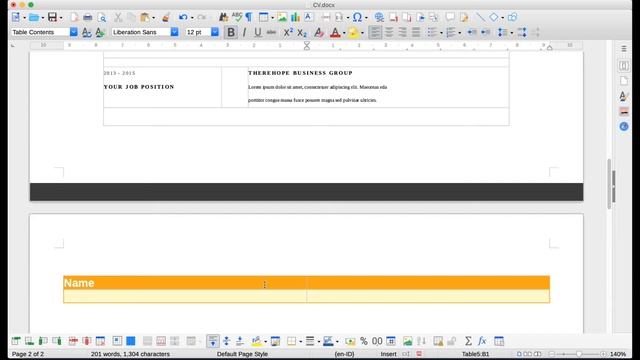Open the sidebar settings menu icon
The width and height of the screenshot is (640, 360).
coord(624,49)
